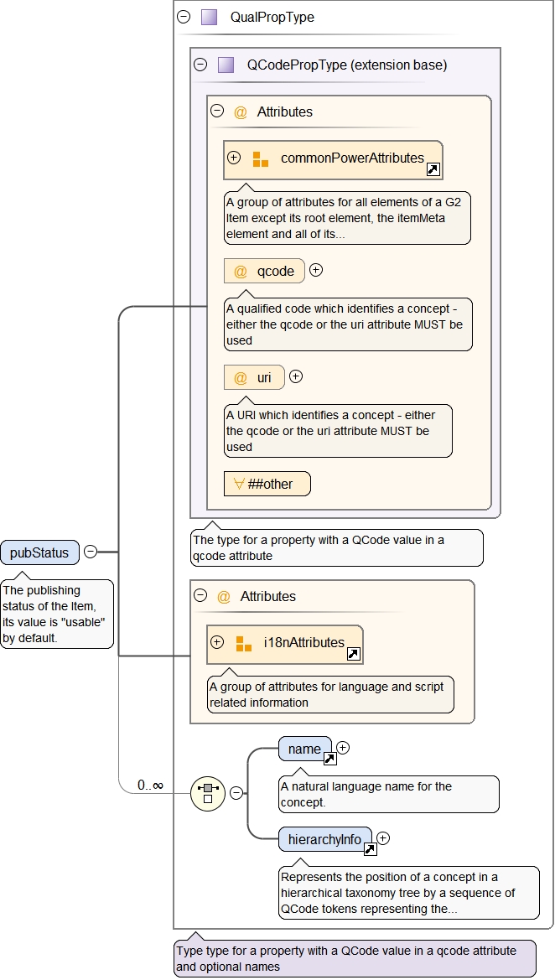The height and width of the screenshot is (980, 555).
Task: Expand the commonPowerAttributes group
Action: click(x=234, y=158)
